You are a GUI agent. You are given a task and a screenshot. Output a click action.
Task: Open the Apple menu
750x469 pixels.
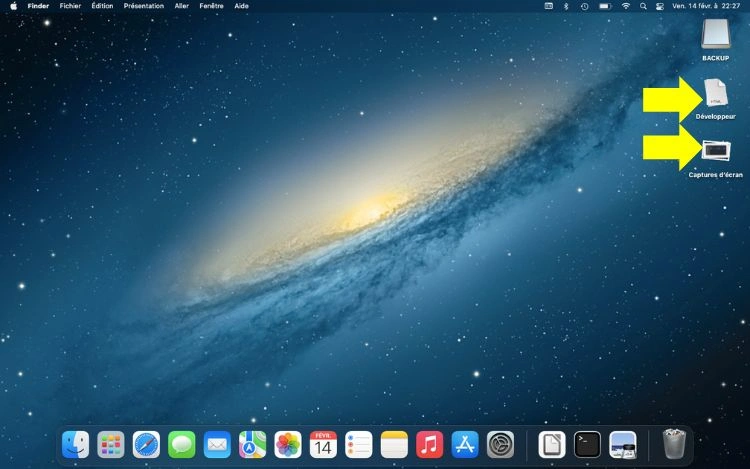click(13, 6)
